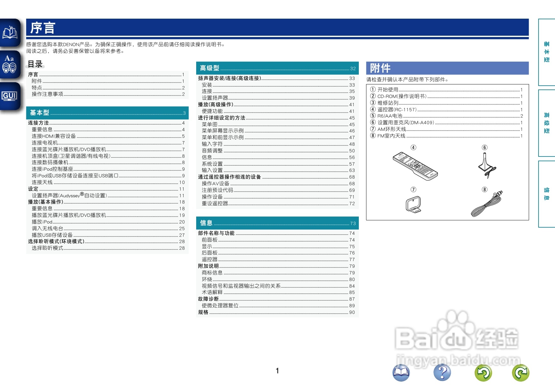Select the FM indoor antenna cable illustration
This screenshot has height=392, width=555.
pos(487,204)
